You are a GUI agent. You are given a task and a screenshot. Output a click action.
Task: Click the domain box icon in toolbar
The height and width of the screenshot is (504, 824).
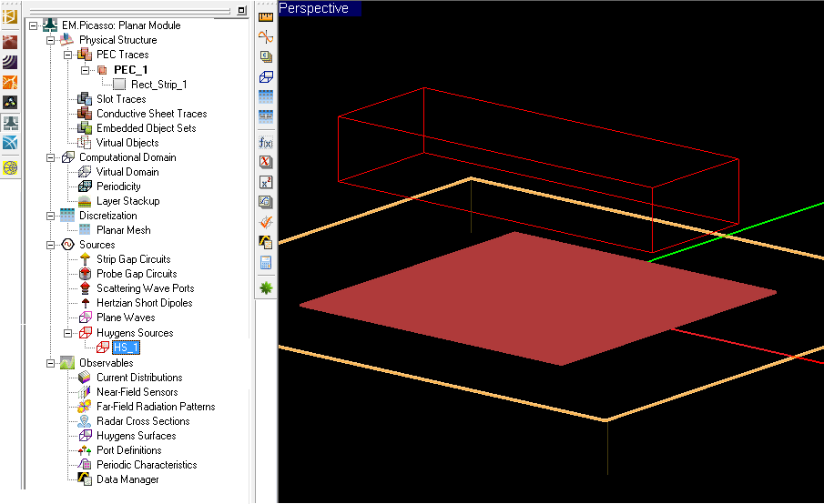[266, 76]
